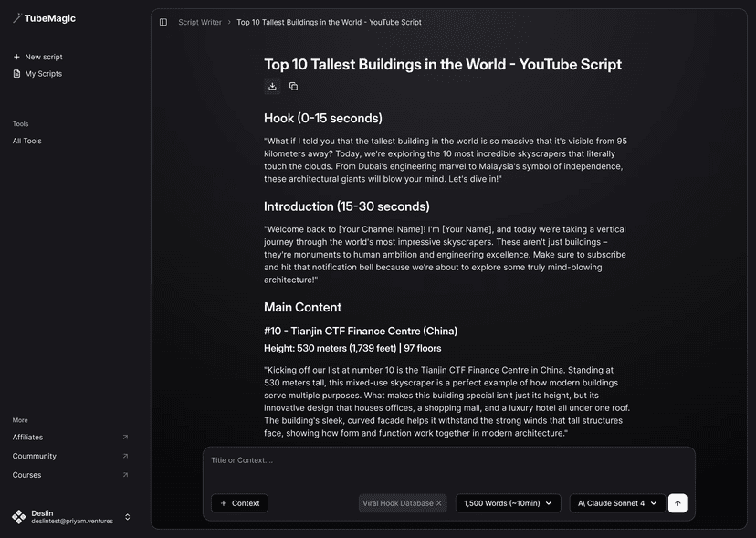The height and width of the screenshot is (538, 756).
Task: Click the external link arrow beside Affiliates
Action: click(125, 437)
